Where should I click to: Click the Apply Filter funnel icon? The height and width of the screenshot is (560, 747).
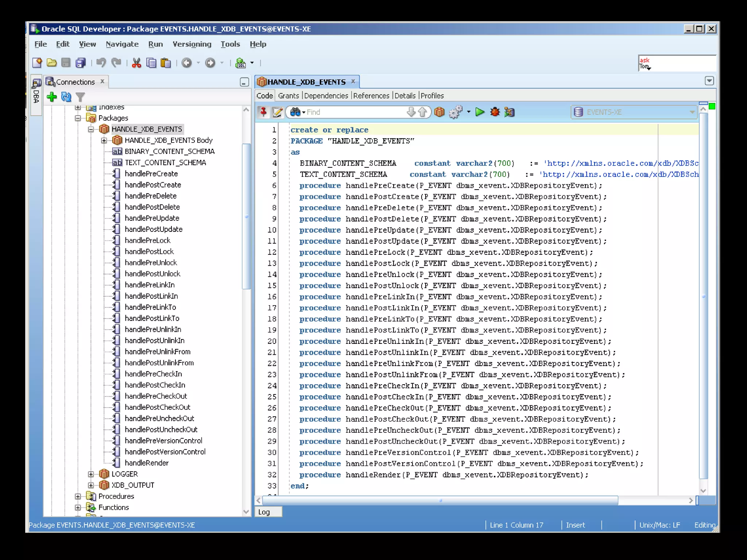pyautogui.click(x=80, y=97)
